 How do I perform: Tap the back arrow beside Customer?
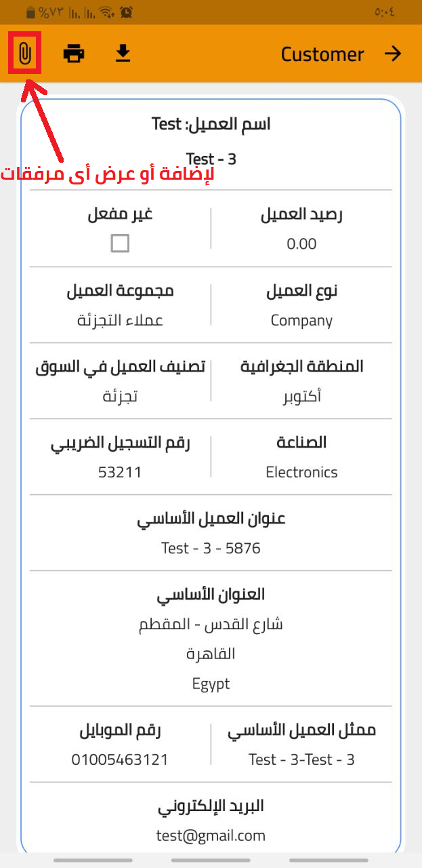click(x=393, y=54)
